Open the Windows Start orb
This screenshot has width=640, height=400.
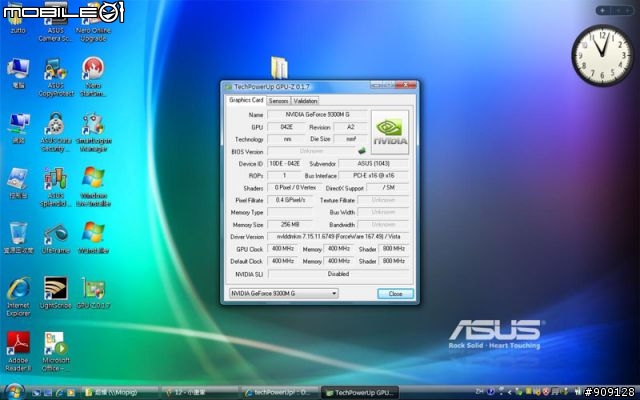[15, 392]
